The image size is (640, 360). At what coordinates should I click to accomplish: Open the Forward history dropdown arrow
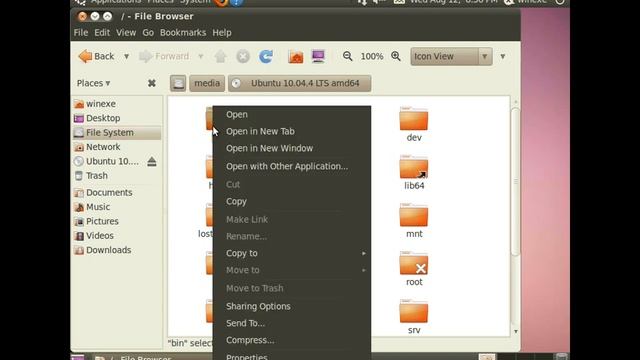coord(201,56)
